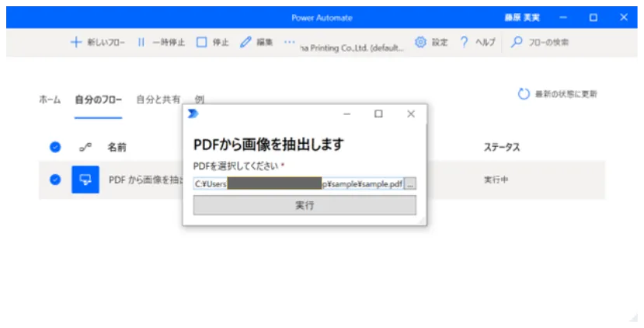The image size is (644, 328).
Task: Click the Printing Co.,Ltd. environment selector
Action: [353, 48]
